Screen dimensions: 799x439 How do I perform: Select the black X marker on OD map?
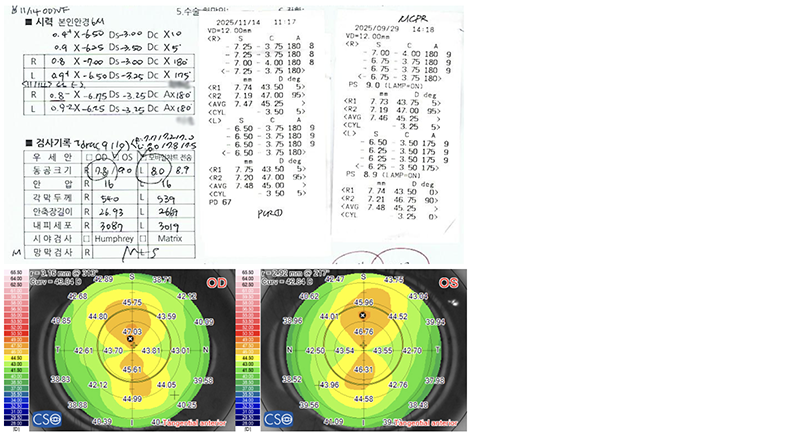click(130, 339)
